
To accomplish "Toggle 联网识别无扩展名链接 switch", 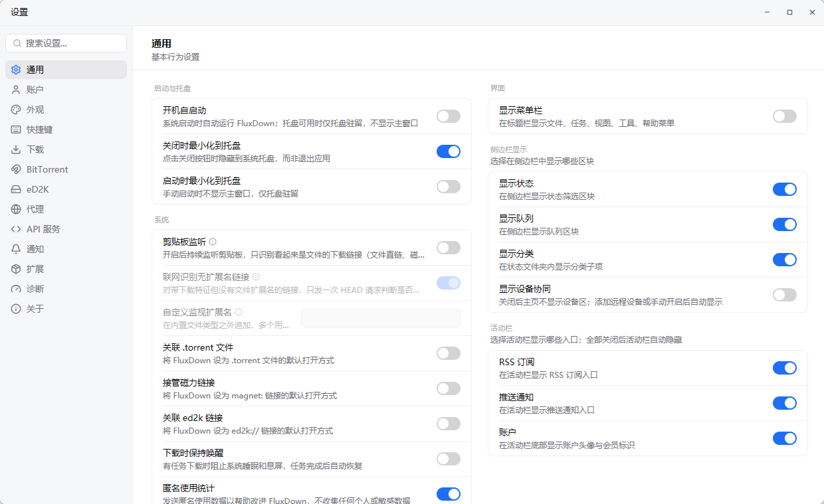I will click(449, 283).
